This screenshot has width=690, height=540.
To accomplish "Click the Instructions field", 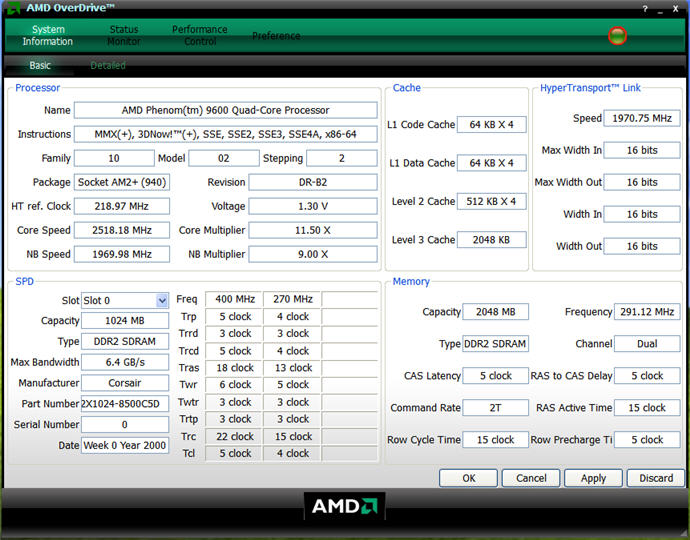I will 225,134.
